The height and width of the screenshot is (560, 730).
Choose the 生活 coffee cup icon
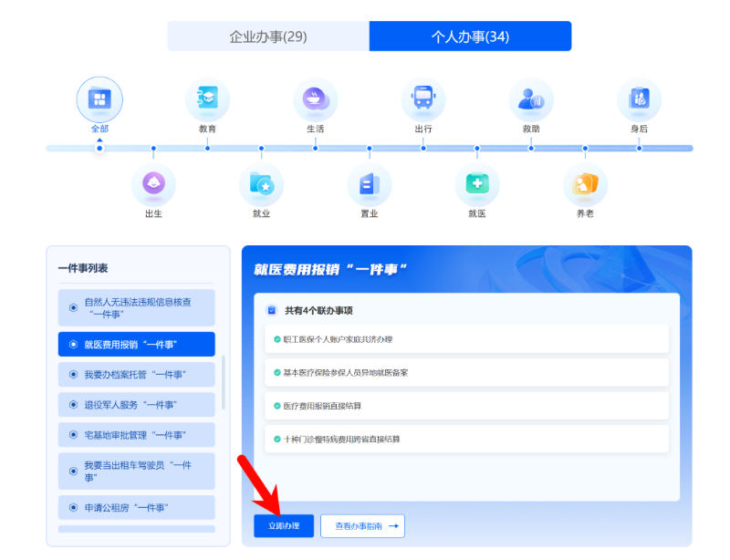[315, 99]
